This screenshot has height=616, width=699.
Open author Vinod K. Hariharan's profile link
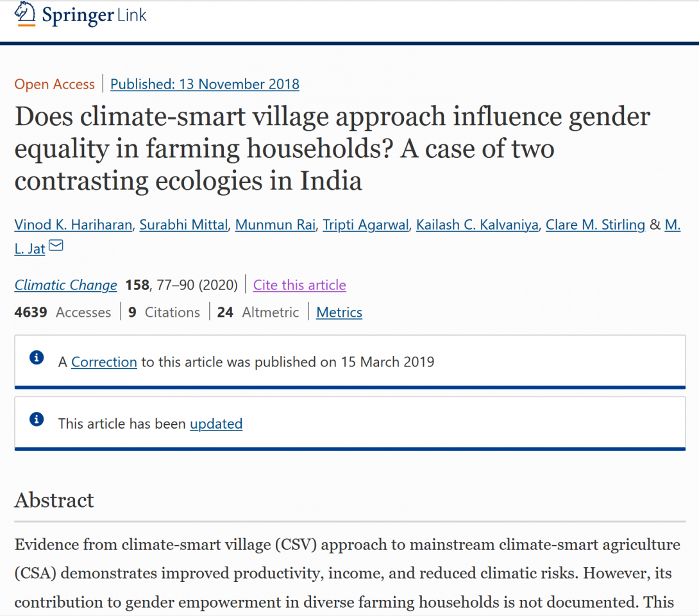(73, 225)
